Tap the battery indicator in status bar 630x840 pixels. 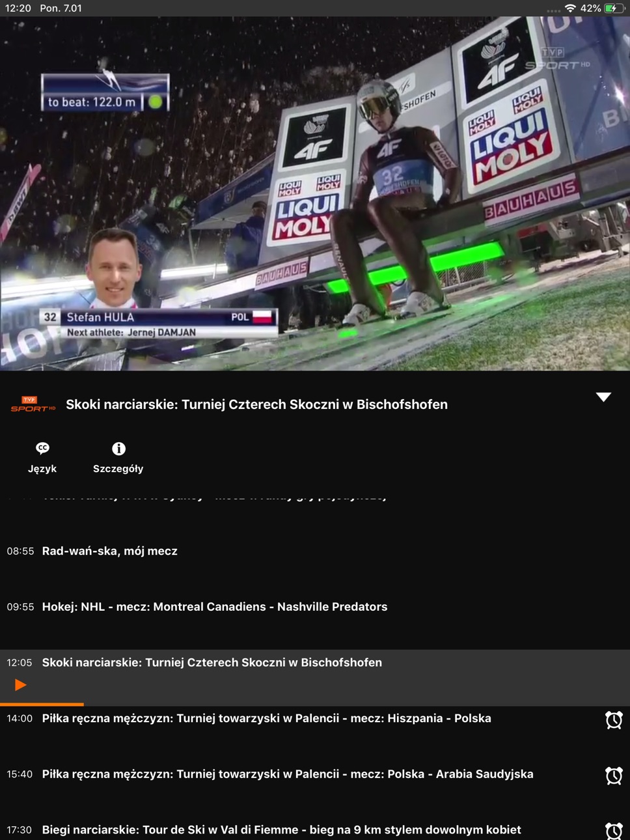point(614,8)
